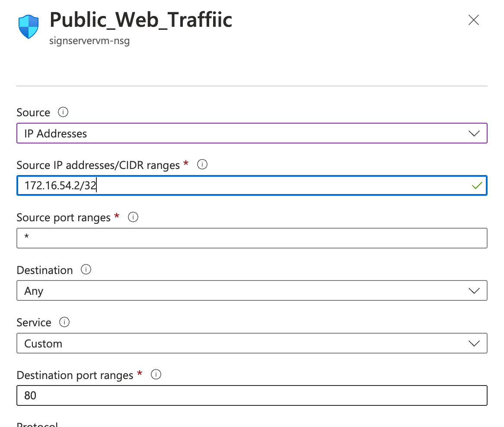Click the Destination port ranges label
The image size is (504, 427).
(x=75, y=375)
